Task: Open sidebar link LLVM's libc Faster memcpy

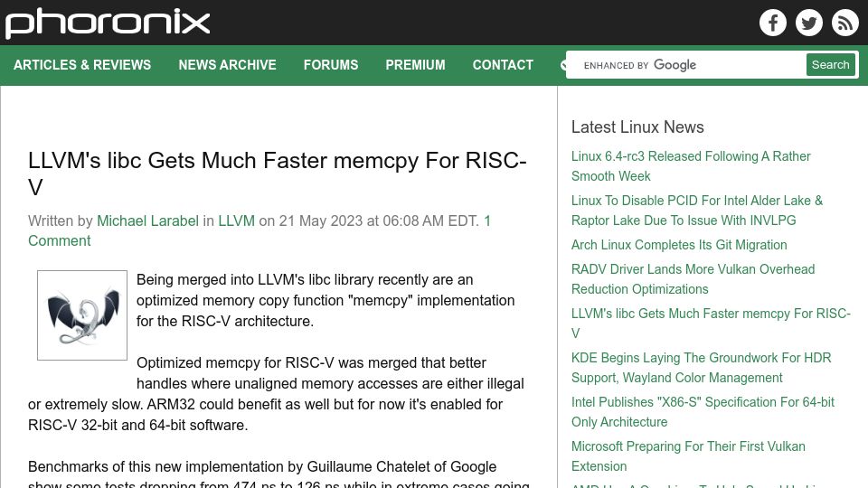Action: tap(711, 324)
